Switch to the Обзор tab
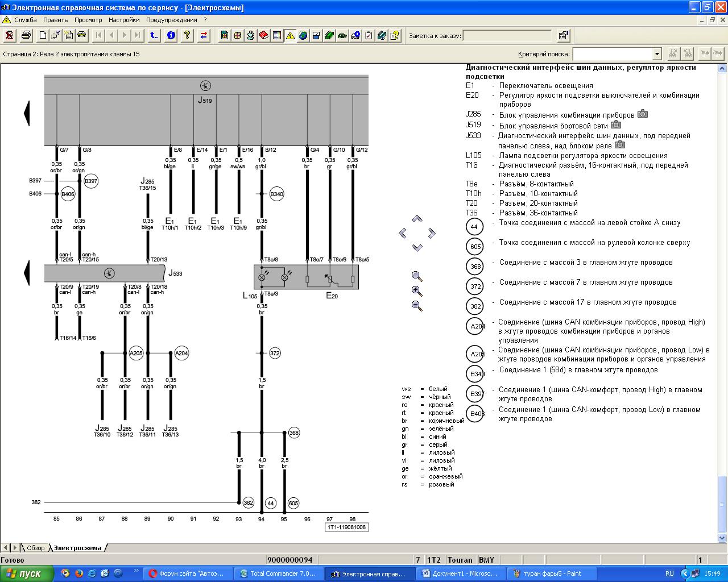The height and width of the screenshot is (582, 728). click(x=35, y=548)
